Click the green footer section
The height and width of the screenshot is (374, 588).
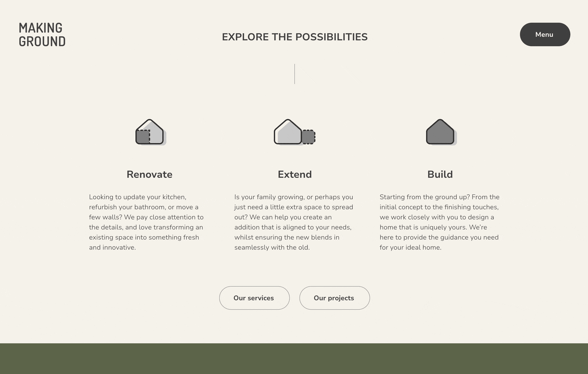pos(294,358)
